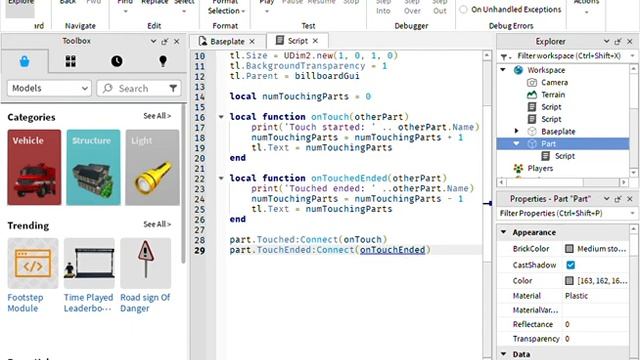This screenshot has width=640, height=360.
Task: Fold the onTouch function at line 16
Action: 221,117
